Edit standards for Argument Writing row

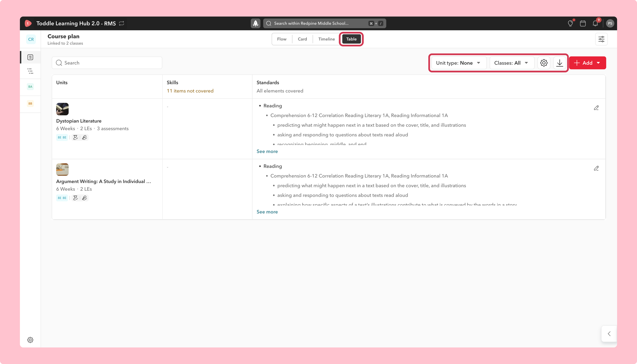click(596, 168)
